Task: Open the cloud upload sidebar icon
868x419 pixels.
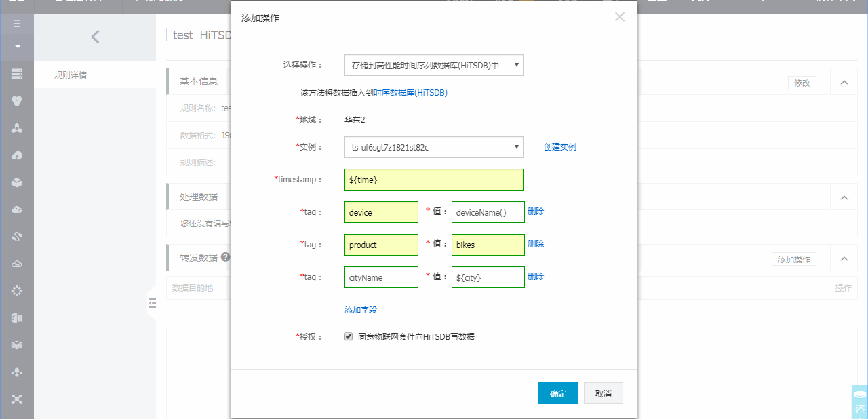Action: click(x=17, y=155)
